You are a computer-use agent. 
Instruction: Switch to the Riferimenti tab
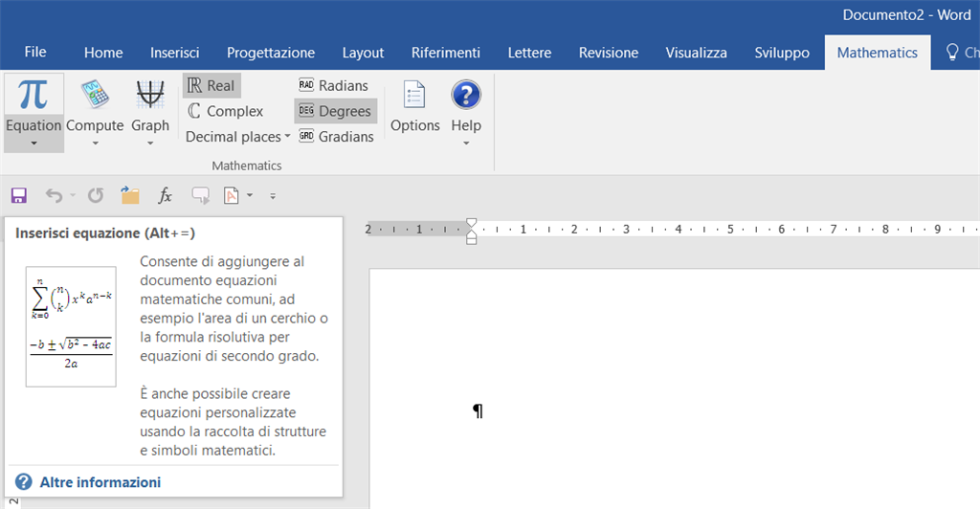(x=446, y=53)
